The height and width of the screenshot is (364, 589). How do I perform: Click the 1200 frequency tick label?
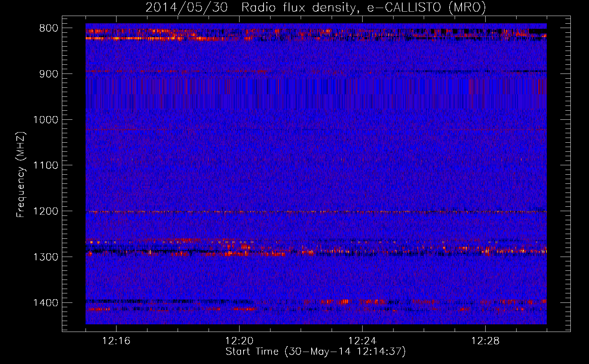46,211
